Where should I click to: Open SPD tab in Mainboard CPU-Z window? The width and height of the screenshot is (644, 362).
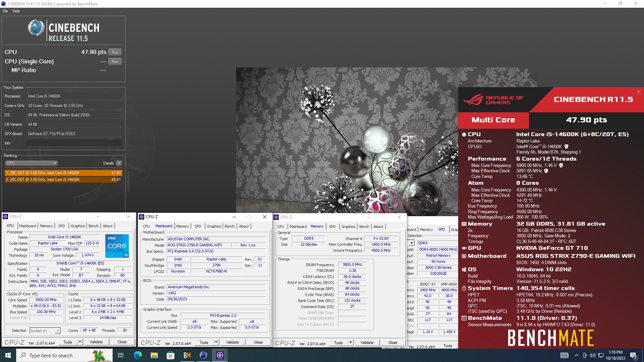[198, 226]
